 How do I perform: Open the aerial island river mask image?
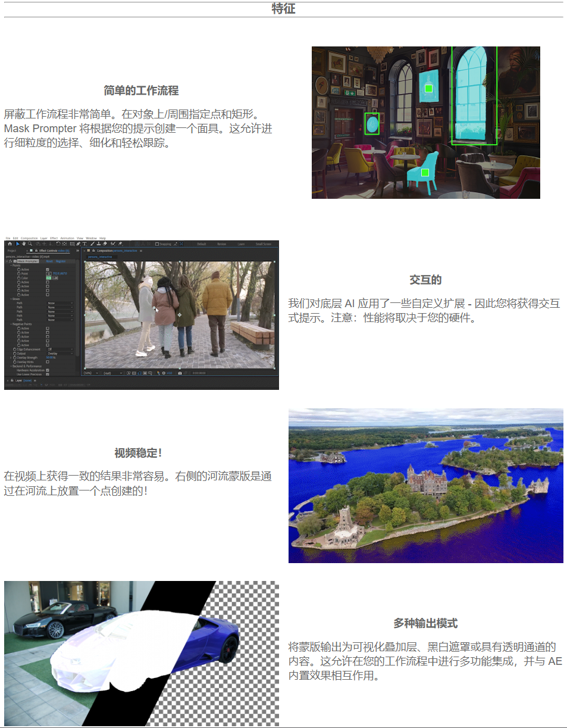point(426,485)
